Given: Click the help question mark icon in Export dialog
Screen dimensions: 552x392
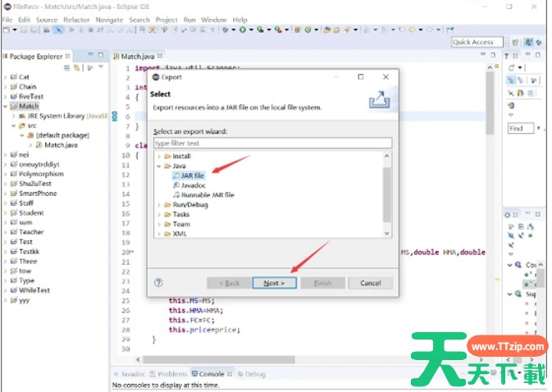Looking at the screenshot, I should click(x=158, y=282).
